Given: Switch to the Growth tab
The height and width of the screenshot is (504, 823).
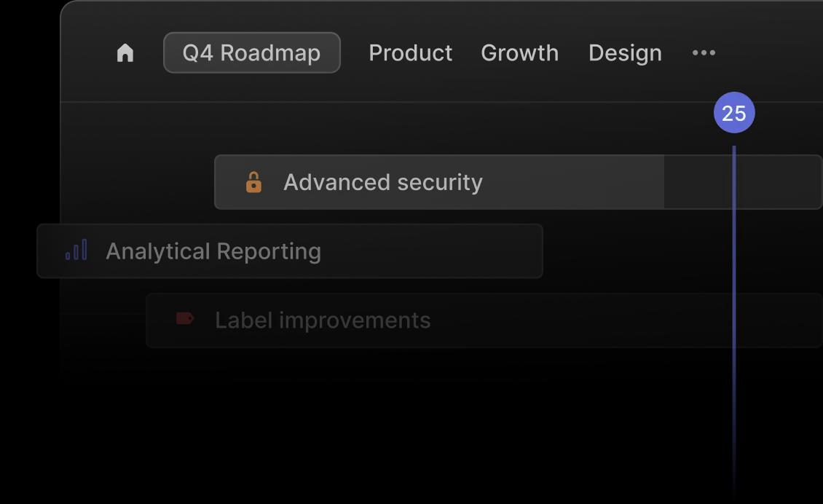Looking at the screenshot, I should pyautogui.click(x=519, y=52).
